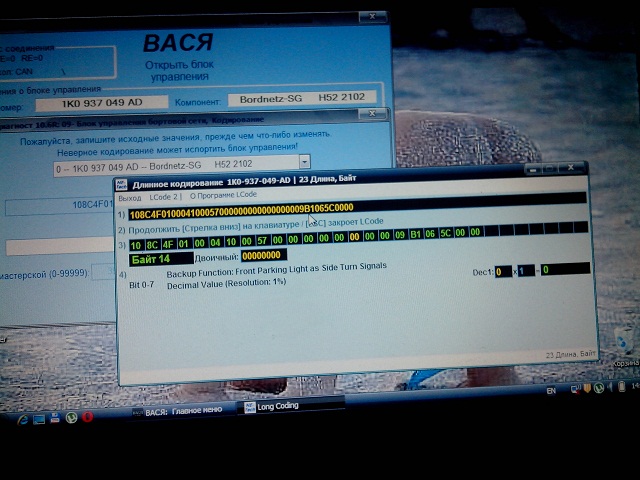Click the floppy disk quick launch icon

coord(55,418)
